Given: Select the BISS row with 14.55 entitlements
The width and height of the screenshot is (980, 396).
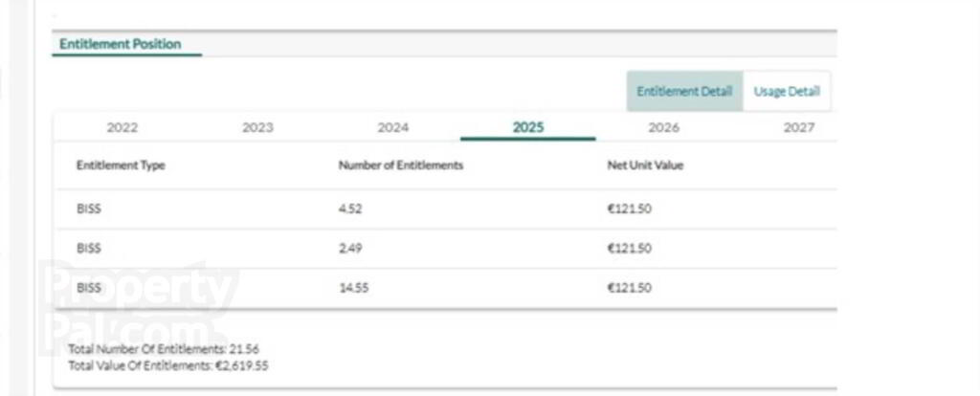Looking at the screenshot, I should point(446,288).
